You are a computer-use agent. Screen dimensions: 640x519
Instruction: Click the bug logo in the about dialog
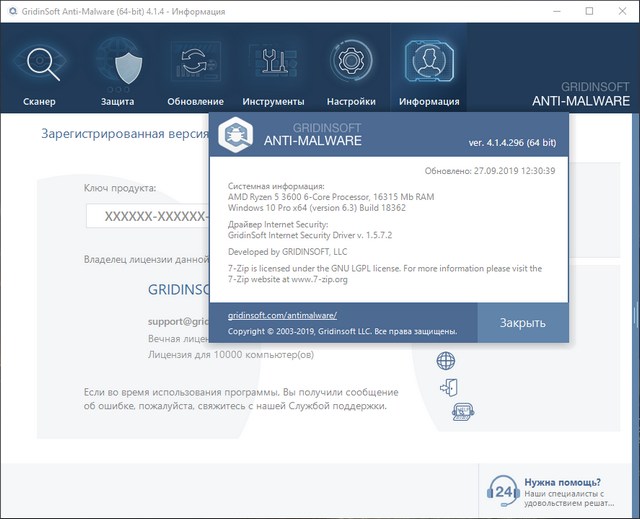click(239, 133)
